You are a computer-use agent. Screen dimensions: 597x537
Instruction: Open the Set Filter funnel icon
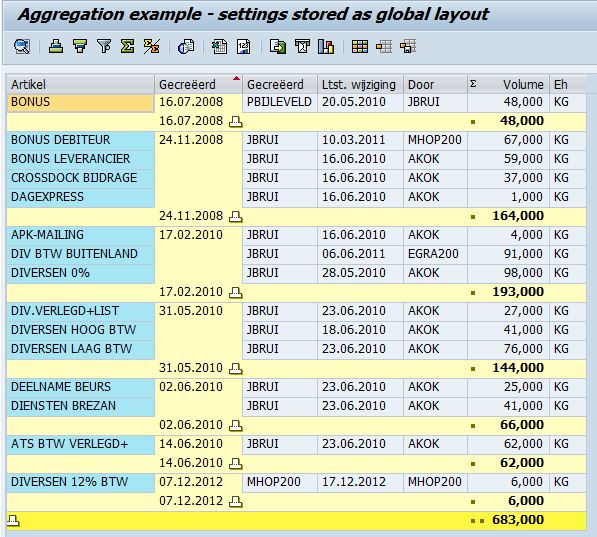[104, 46]
